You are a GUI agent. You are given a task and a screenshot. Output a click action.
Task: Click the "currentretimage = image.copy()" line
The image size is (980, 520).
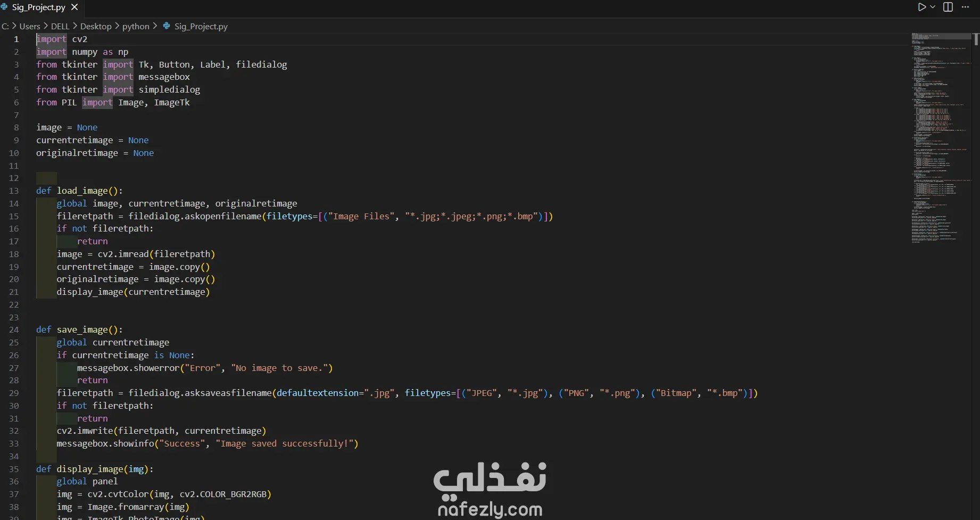click(x=134, y=267)
